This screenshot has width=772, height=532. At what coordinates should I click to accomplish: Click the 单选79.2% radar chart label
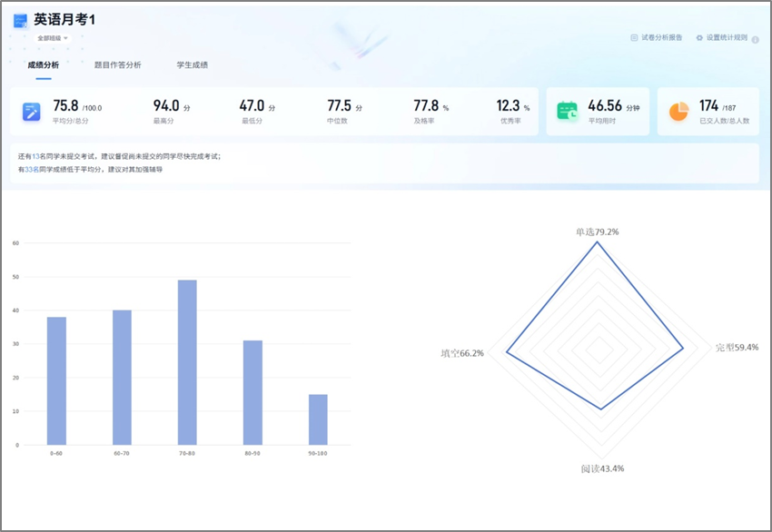coord(597,232)
